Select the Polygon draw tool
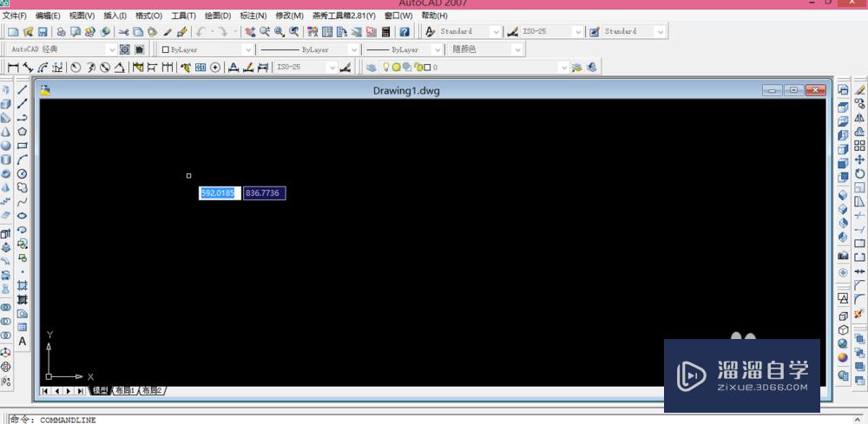Screen dimensions: 868x424 click(x=23, y=132)
